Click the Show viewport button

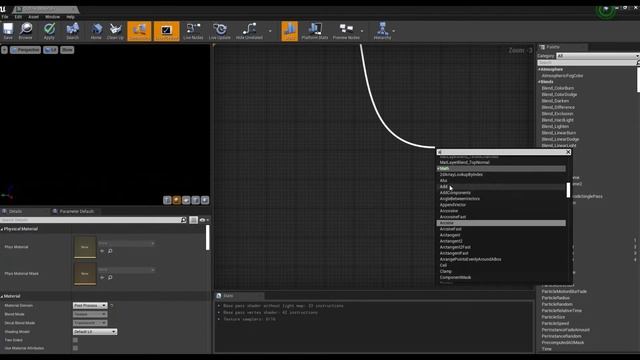click(x=67, y=50)
